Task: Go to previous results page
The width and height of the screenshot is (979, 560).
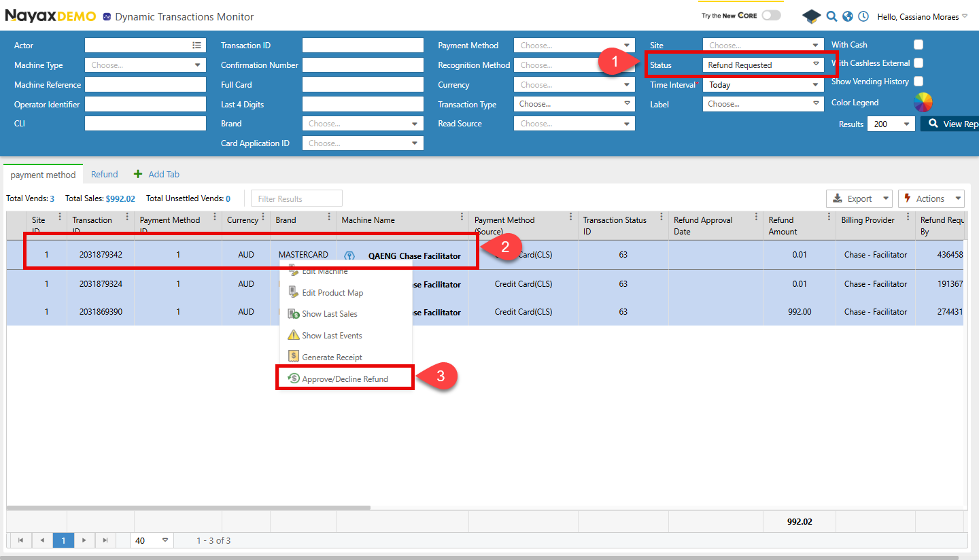Action: (42, 540)
